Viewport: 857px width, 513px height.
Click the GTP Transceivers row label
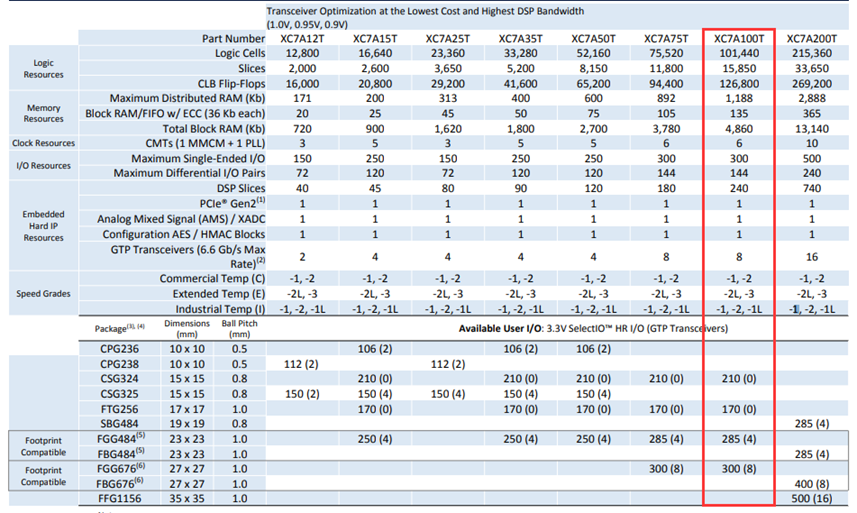coord(188,257)
